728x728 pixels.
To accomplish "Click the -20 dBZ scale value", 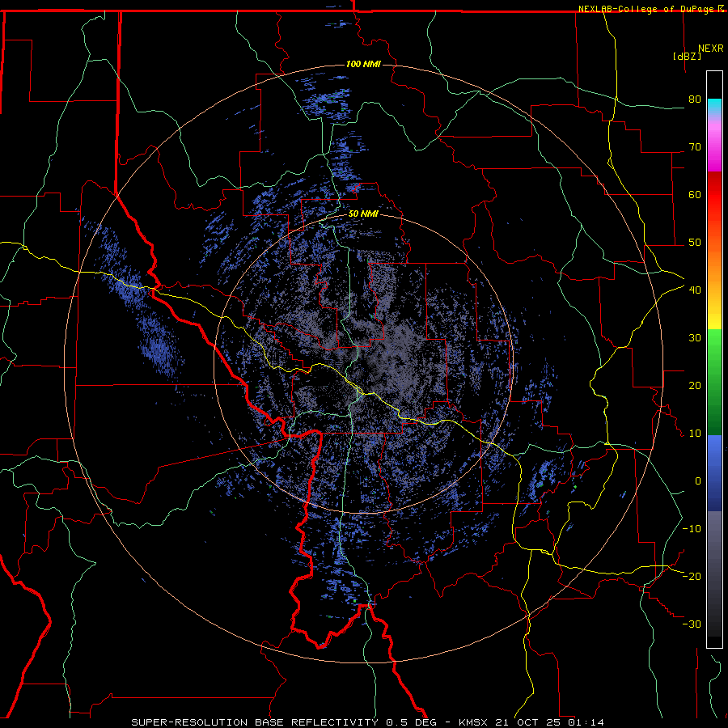I will [x=692, y=577].
